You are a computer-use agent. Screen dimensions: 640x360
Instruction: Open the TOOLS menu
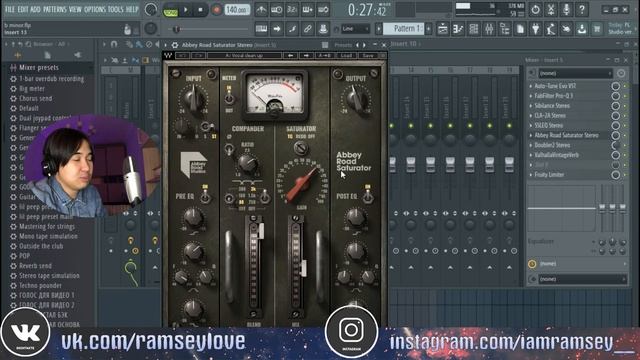pos(116,9)
